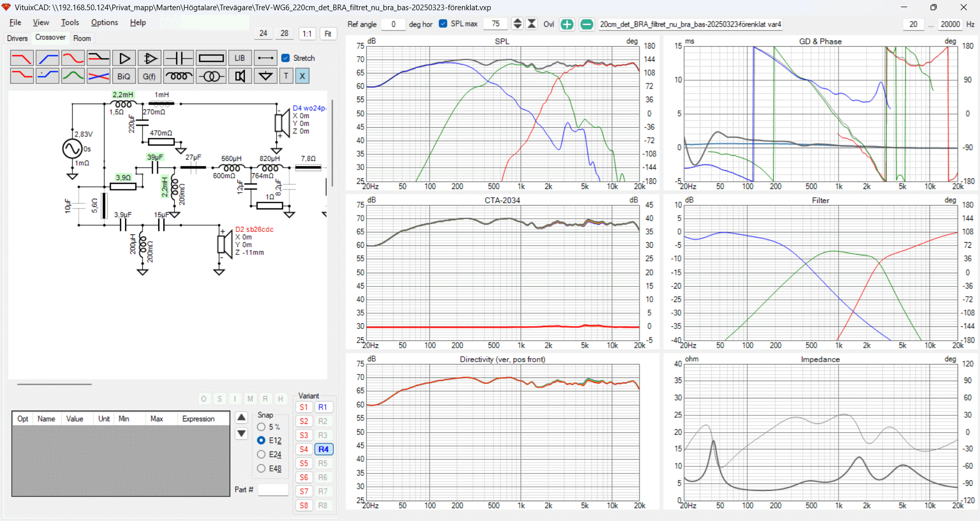
Task: Insert a resistor component
Action: pyautogui.click(x=211, y=58)
